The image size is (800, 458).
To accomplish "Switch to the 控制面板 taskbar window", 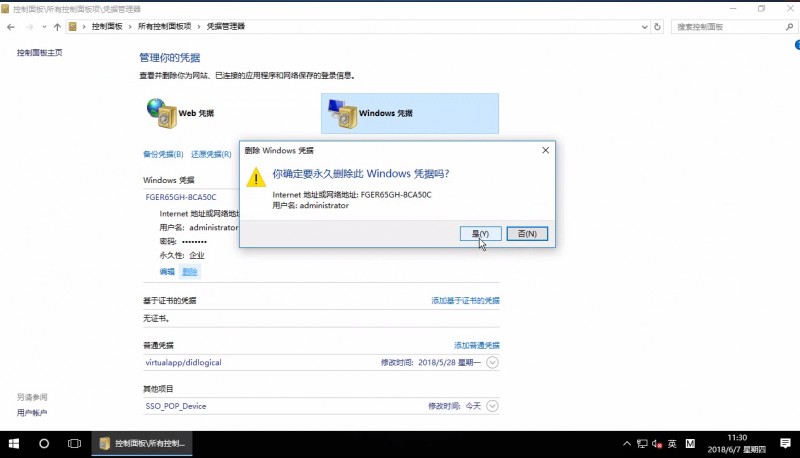I will [x=142, y=444].
